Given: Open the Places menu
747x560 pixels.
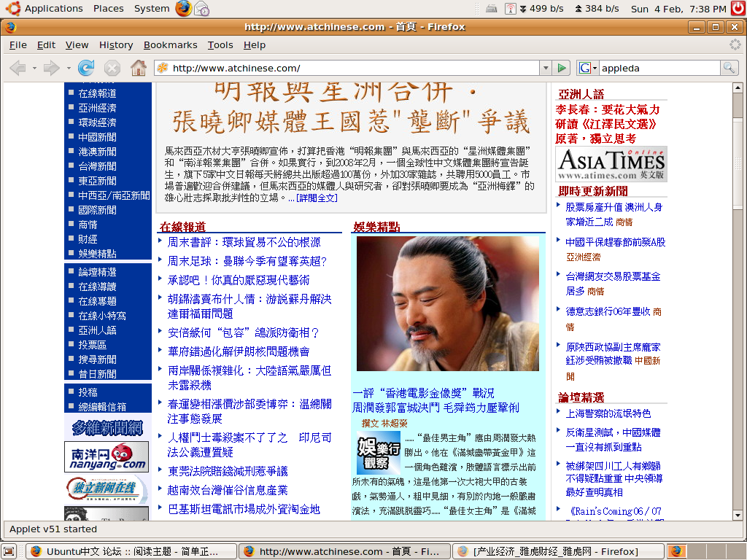Looking at the screenshot, I should pos(108,9).
